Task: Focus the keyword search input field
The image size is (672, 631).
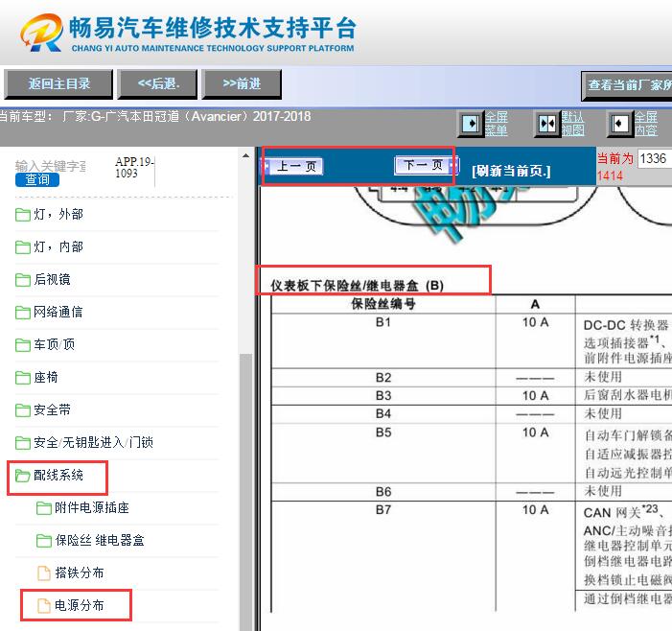Action: point(51,166)
